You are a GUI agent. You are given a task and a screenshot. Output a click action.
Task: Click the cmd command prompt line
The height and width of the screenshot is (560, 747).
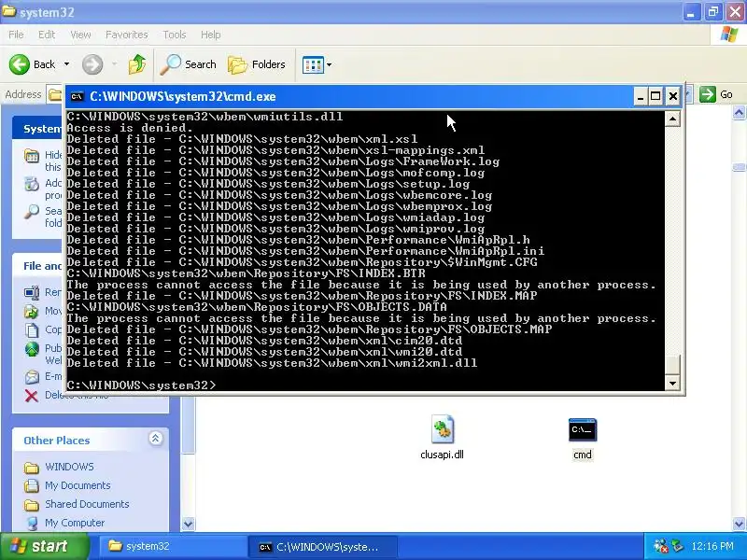(x=142, y=385)
